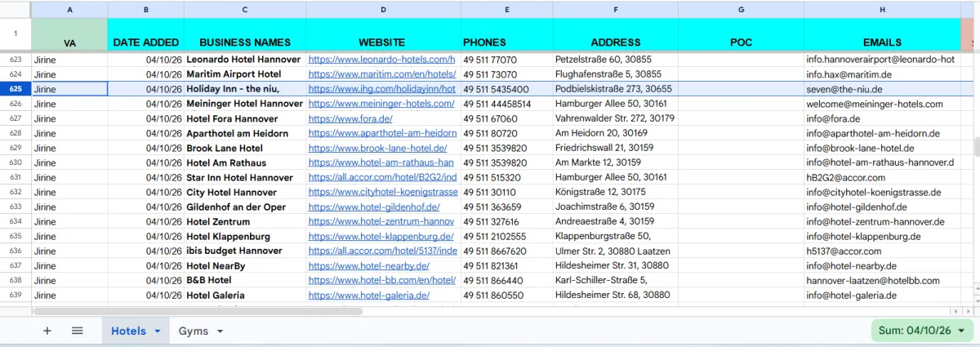Select column G header

[741, 9]
